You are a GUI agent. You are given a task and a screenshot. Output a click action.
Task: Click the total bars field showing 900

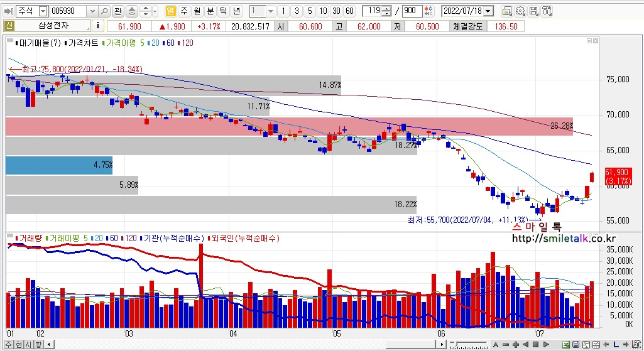click(x=411, y=11)
